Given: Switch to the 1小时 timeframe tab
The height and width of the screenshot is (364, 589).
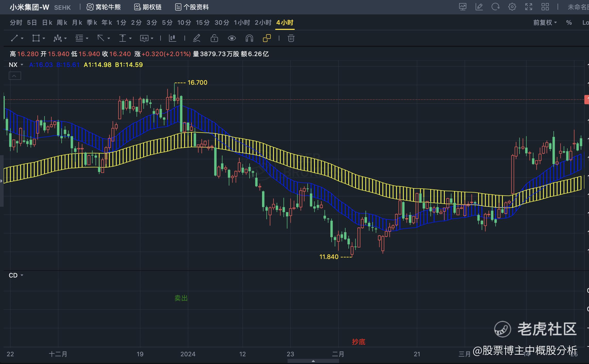Looking at the screenshot, I should click(242, 23).
